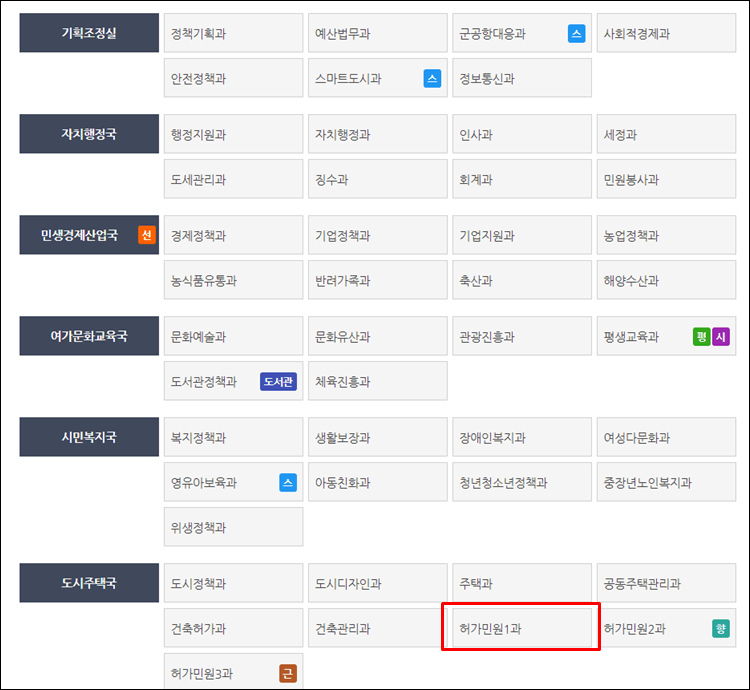Select 생활보장과 department
Image resolution: width=750 pixels, height=690 pixels.
[378, 437]
